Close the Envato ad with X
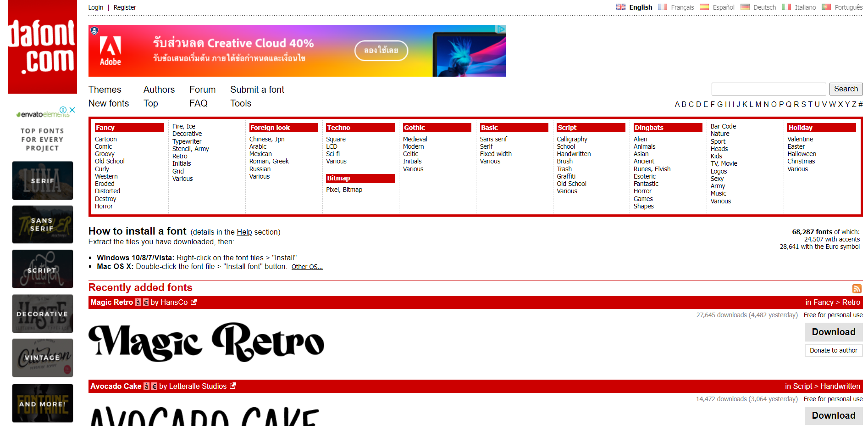868x426 pixels. tap(72, 110)
